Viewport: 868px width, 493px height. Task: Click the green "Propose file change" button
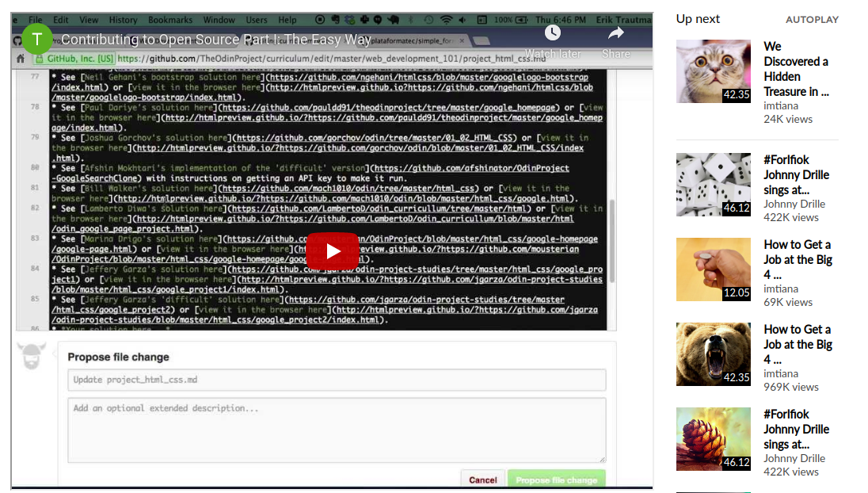tap(556, 480)
